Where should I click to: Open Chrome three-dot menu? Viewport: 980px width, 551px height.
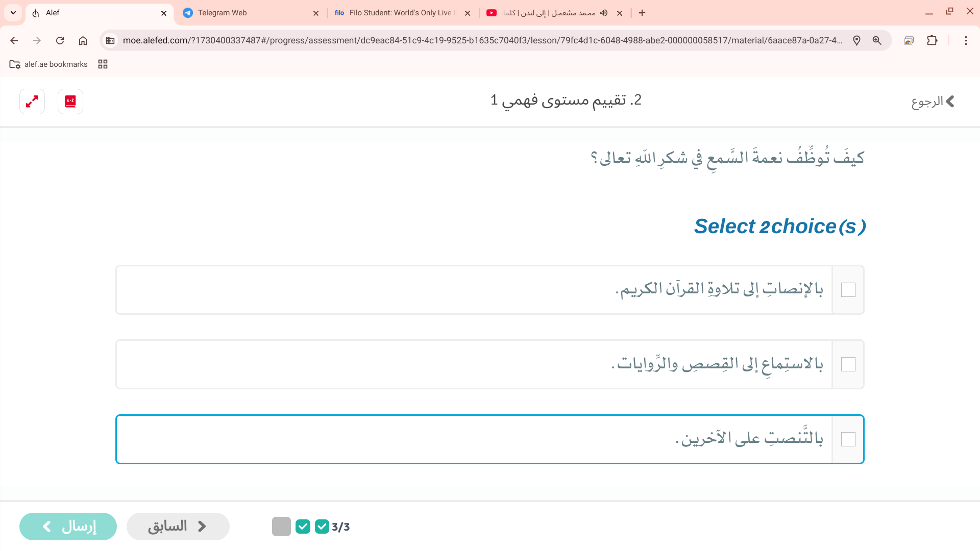point(966,40)
